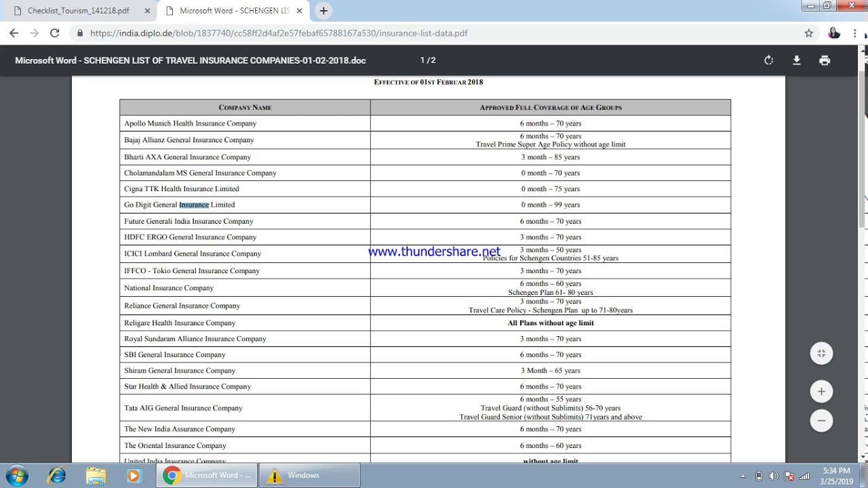
Task: Click '0 month – 99 years' cell
Action: click(x=551, y=205)
